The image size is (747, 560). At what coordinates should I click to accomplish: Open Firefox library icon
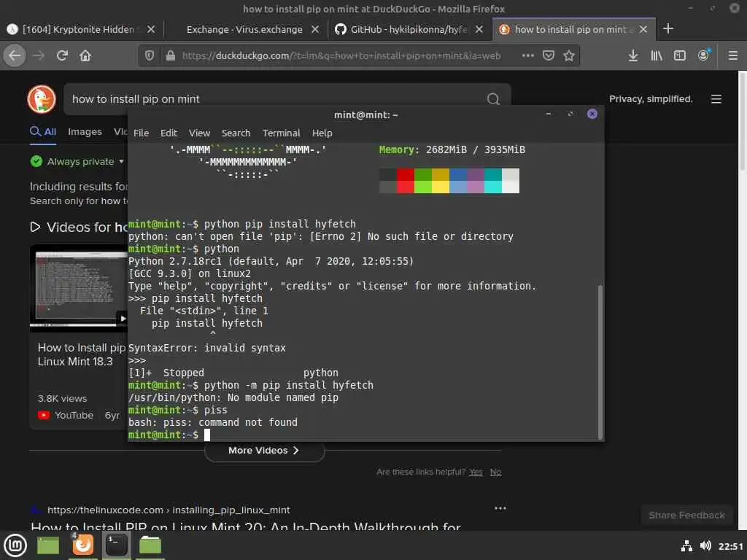pyautogui.click(x=657, y=55)
